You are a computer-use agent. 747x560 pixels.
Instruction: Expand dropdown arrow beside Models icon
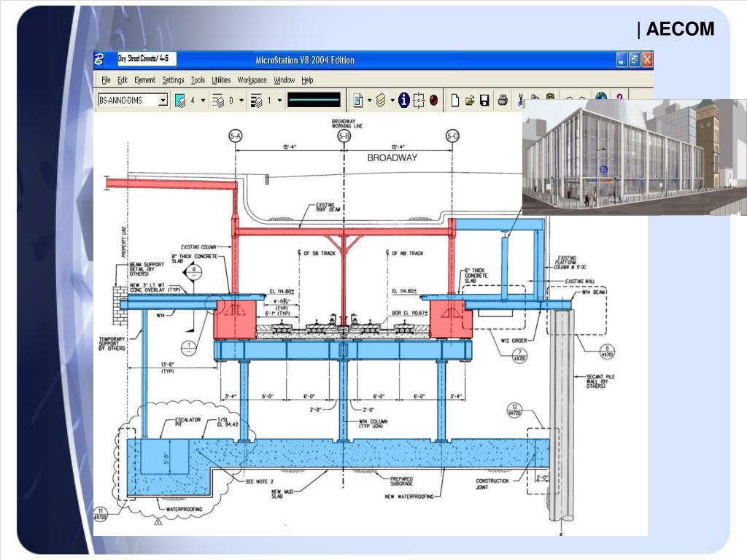click(x=369, y=101)
